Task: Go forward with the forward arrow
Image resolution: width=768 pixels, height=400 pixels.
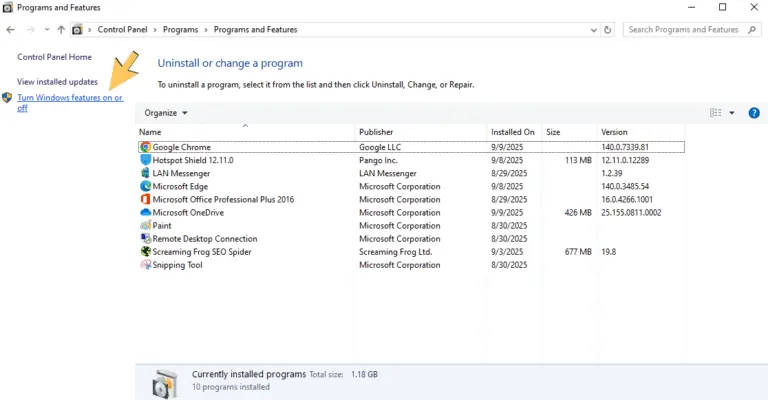Action: coord(31,30)
